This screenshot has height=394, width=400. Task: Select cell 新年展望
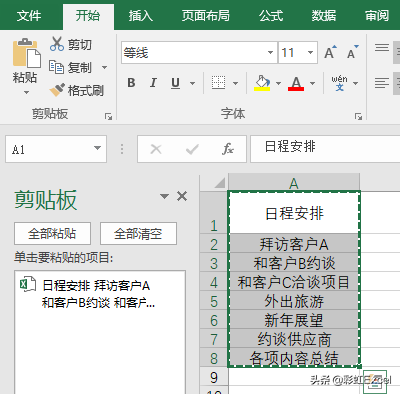coord(294,320)
